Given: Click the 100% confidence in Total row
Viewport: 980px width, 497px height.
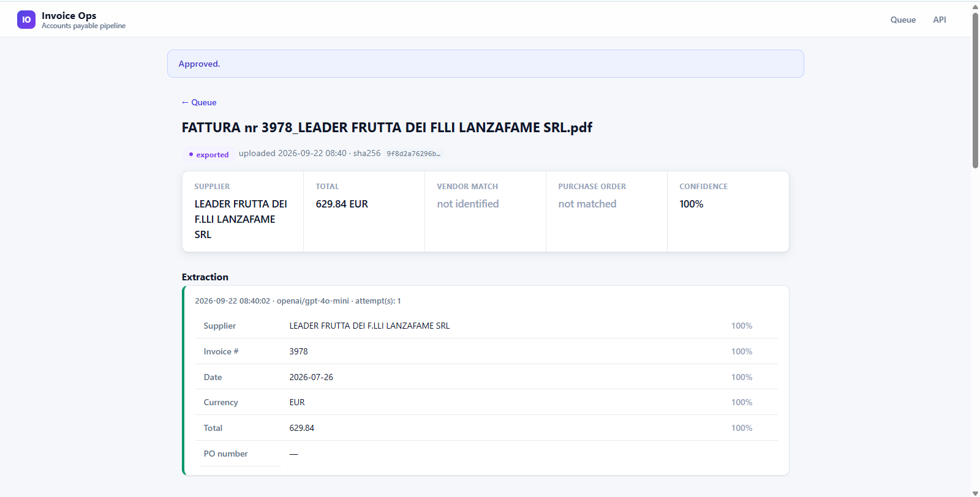Looking at the screenshot, I should [742, 428].
